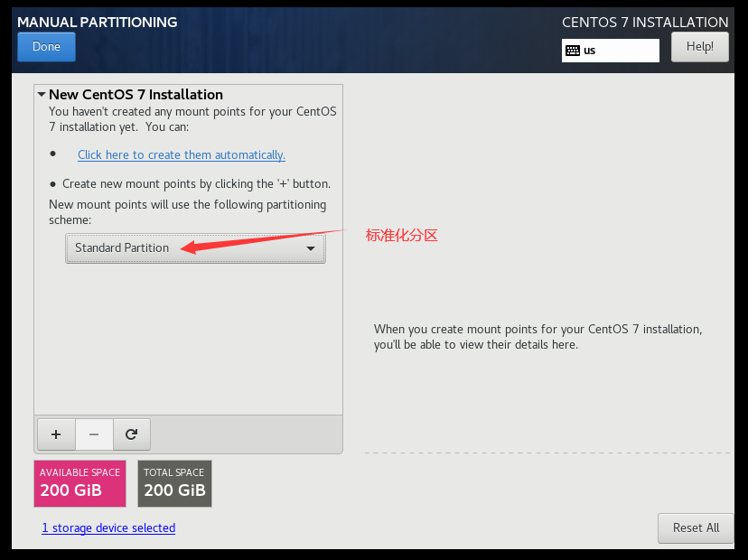This screenshot has height=560, width=748.
Task: Click the keyboard layout icon next to us
Action: coord(573,51)
